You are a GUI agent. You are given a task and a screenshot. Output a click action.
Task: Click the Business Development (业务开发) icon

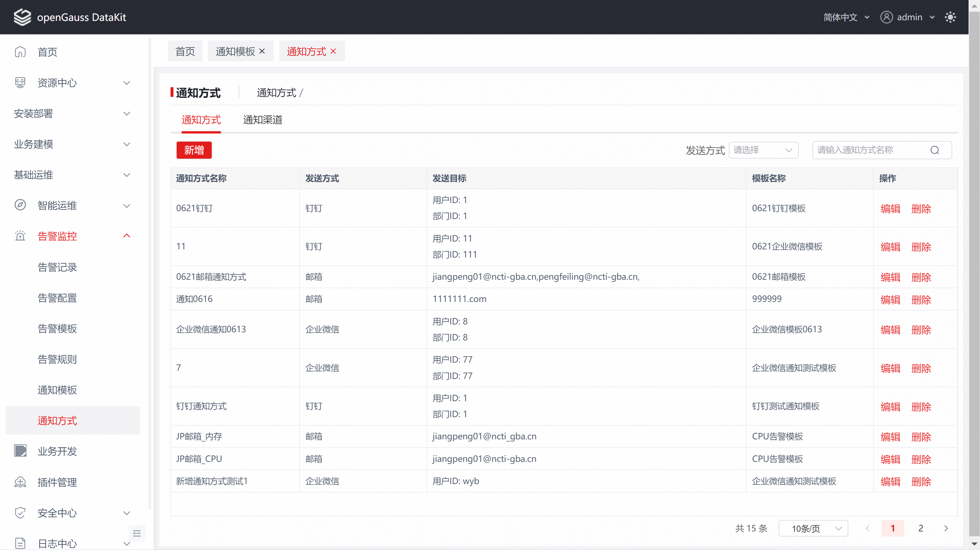point(20,451)
